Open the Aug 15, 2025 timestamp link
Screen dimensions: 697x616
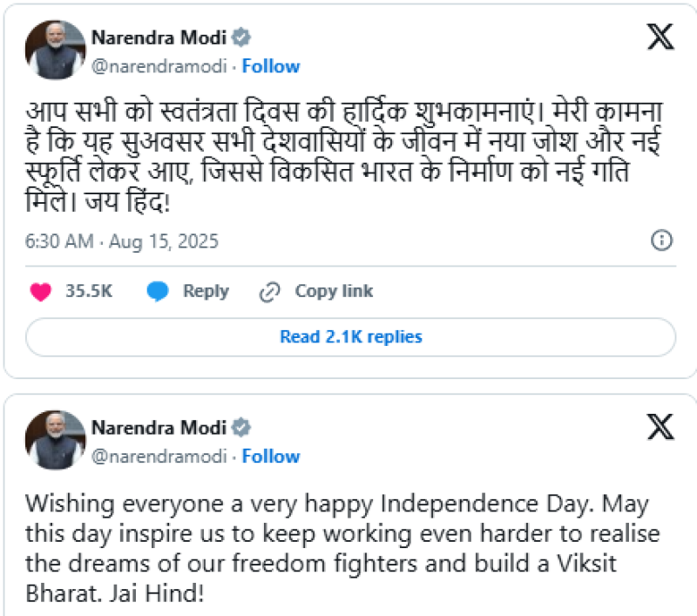(122, 240)
